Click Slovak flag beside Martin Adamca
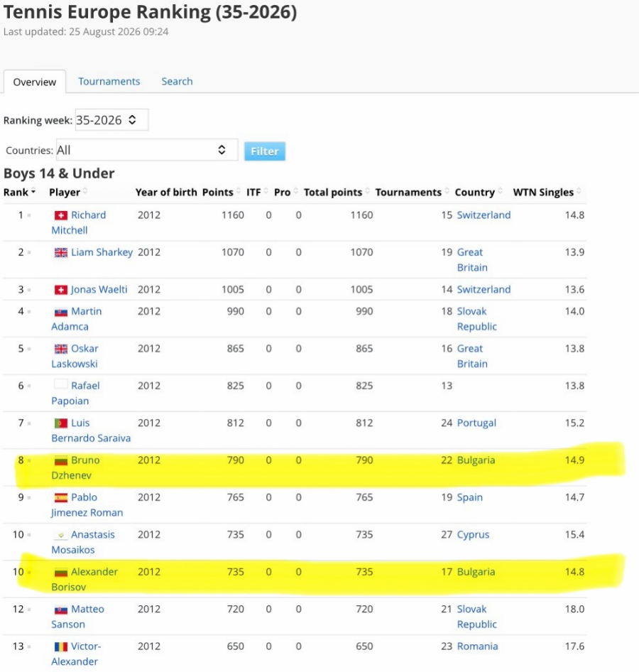 pyautogui.click(x=61, y=312)
